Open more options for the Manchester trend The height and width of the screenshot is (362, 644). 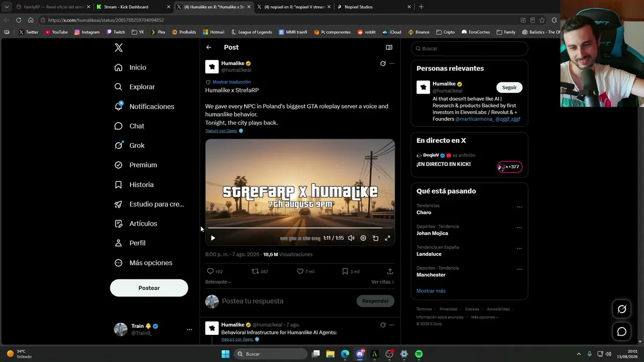[519, 269]
